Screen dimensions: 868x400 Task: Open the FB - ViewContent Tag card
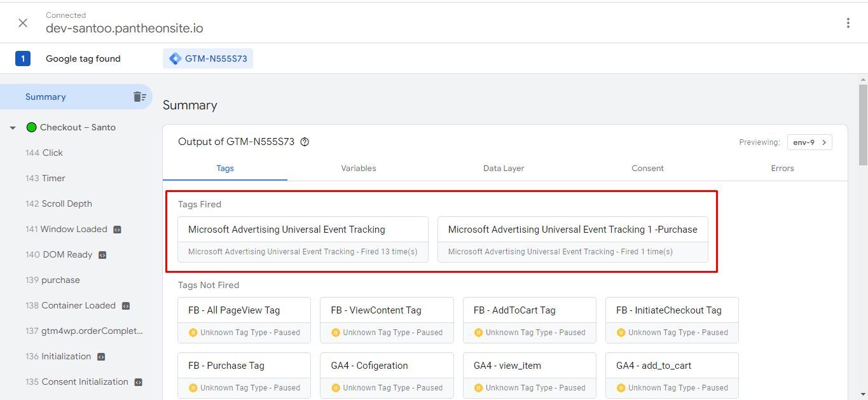coord(387,320)
